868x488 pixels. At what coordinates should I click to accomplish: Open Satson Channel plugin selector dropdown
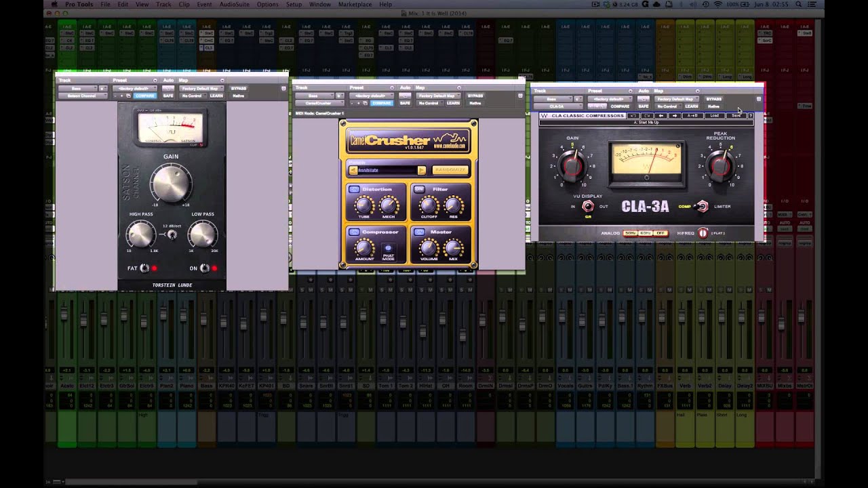point(83,96)
